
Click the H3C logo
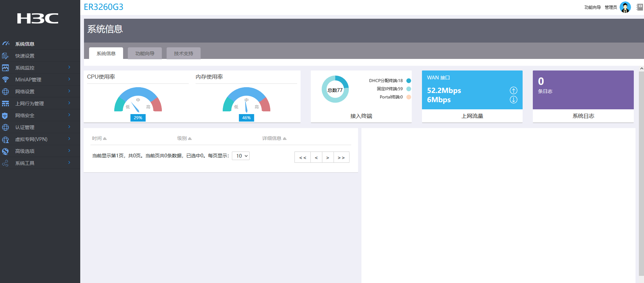[x=38, y=18]
